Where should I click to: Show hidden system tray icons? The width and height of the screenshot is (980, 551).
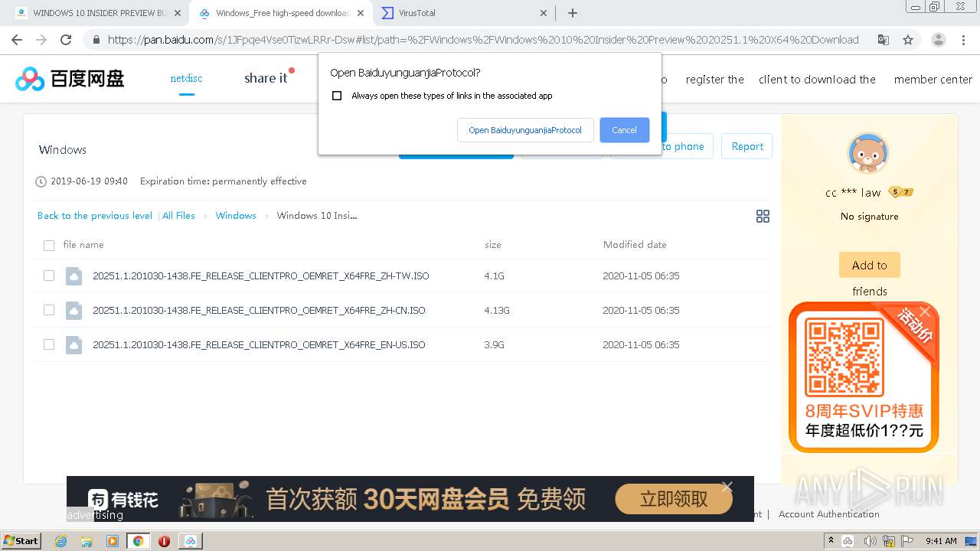[831, 541]
